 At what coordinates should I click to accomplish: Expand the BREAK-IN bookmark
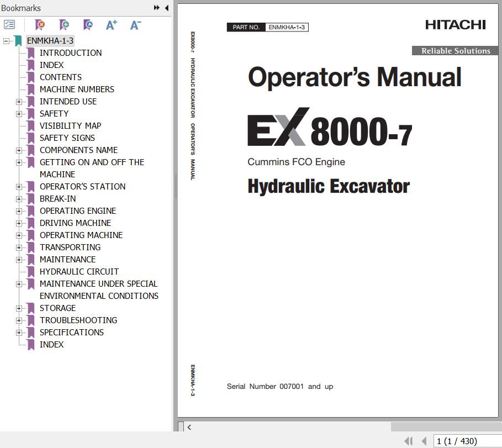click(x=19, y=199)
